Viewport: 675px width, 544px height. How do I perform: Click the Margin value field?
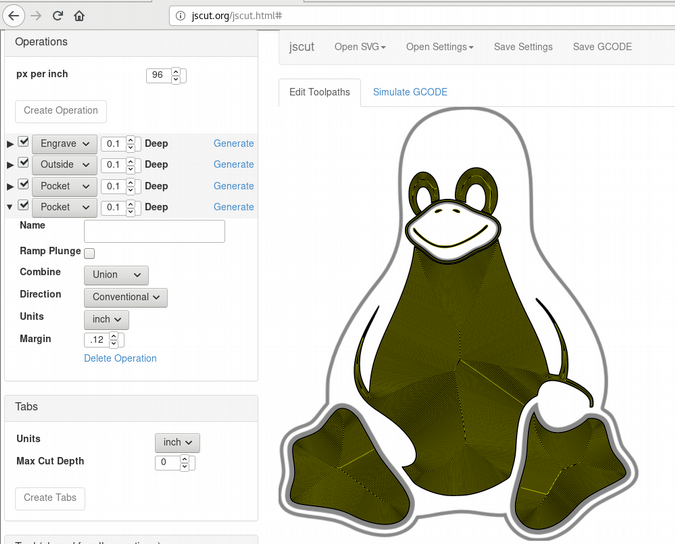(x=96, y=340)
